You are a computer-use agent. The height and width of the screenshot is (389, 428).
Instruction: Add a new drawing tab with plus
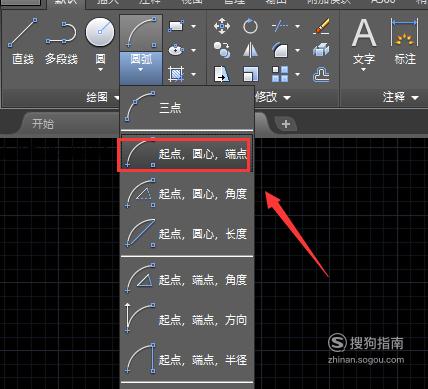(x=286, y=124)
